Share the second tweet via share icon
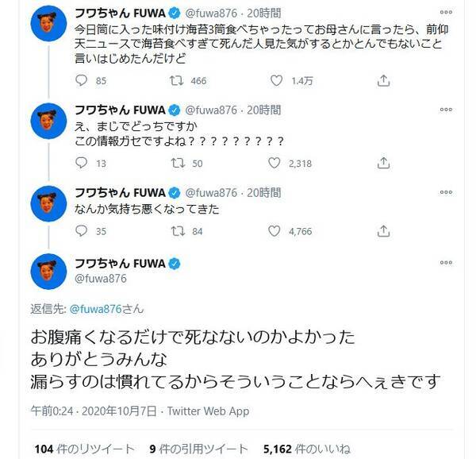The height and width of the screenshot is (459, 476). [x=383, y=163]
